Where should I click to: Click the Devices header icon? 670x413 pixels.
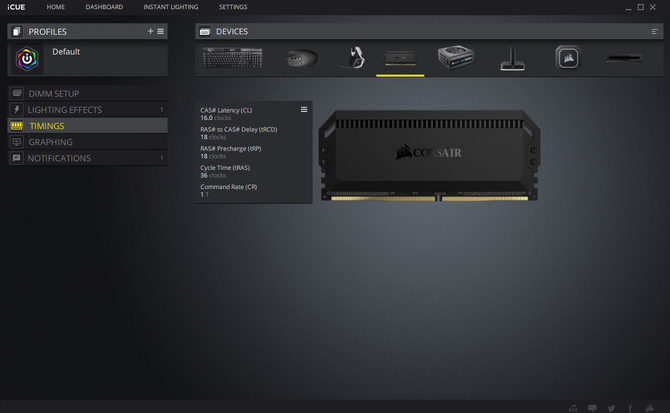205,32
